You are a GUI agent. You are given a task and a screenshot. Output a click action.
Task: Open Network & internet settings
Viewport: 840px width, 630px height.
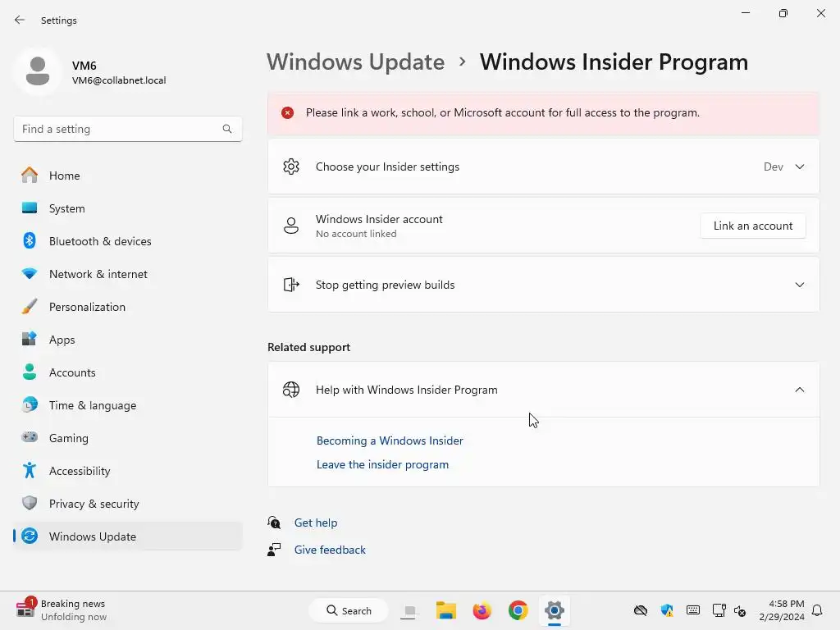click(x=127, y=274)
